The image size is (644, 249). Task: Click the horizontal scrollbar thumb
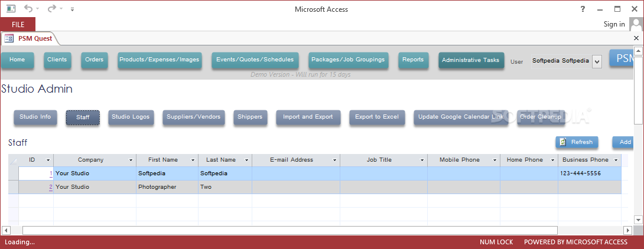[x=290, y=230]
